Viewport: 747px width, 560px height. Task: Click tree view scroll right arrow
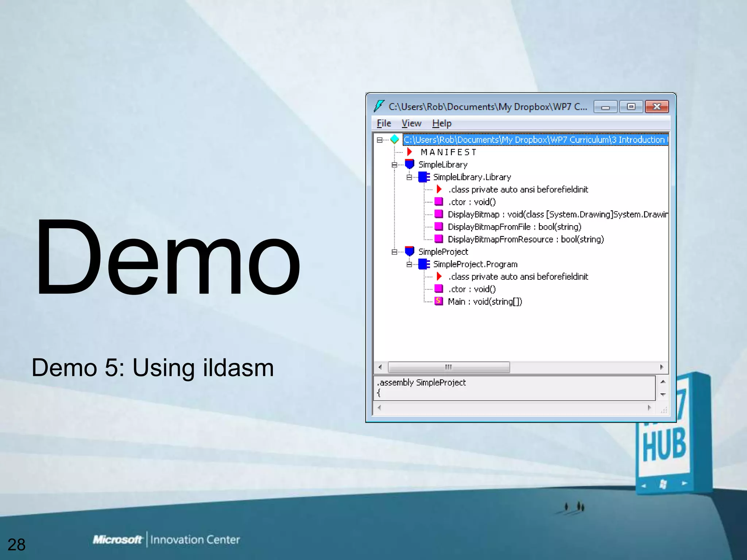click(x=662, y=367)
